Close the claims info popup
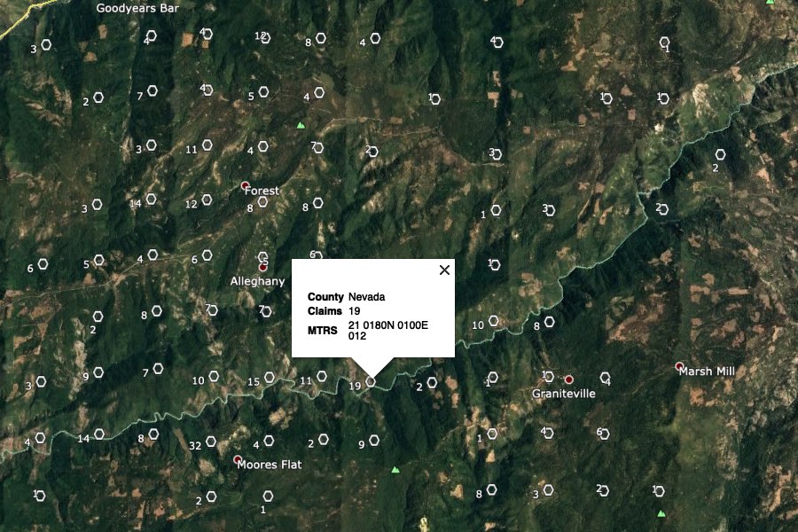The width and height of the screenshot is (798, 532). pyautogui.click(x=444, y=270)
